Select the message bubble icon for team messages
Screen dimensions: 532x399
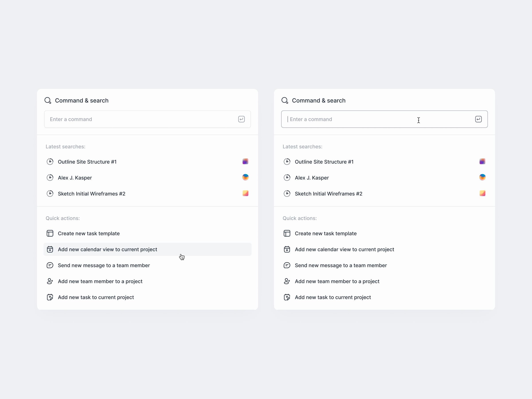point(50,265)
